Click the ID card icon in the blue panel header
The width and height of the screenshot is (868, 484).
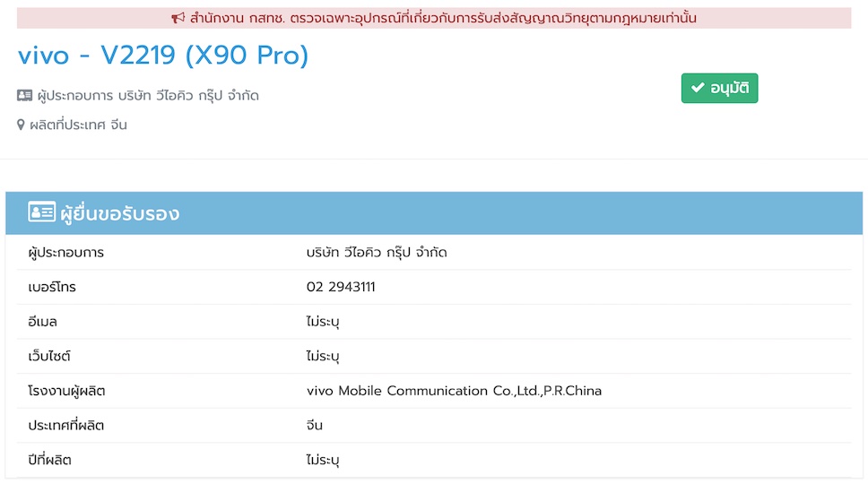pyautogui.click(x=41, y=213)
